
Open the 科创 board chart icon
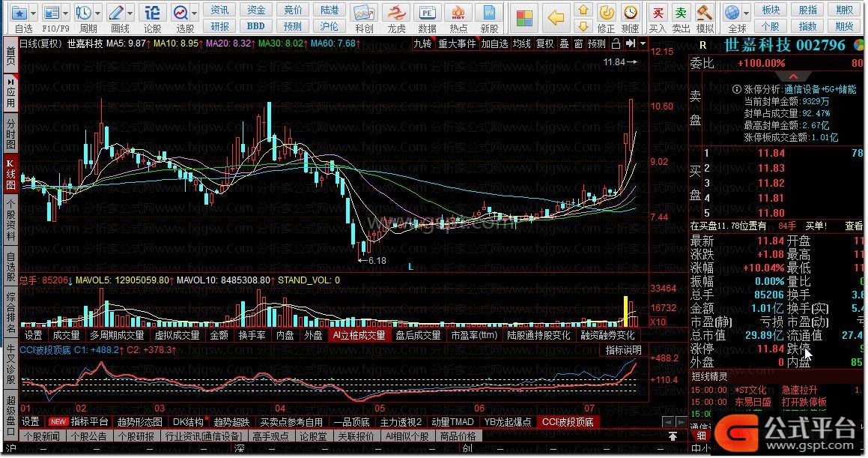(364, 13)
